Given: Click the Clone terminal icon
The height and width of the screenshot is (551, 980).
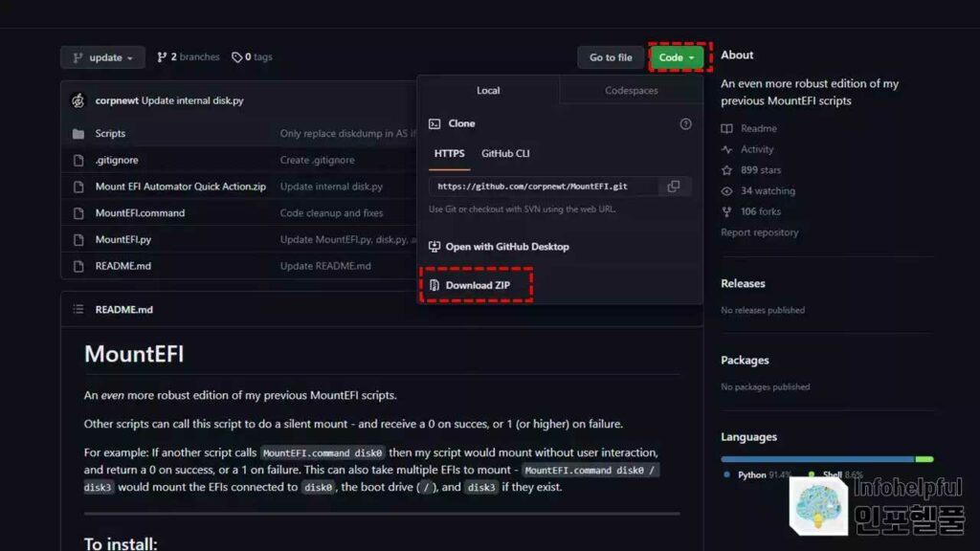Looking at the screenshot, I should point(434,123).
